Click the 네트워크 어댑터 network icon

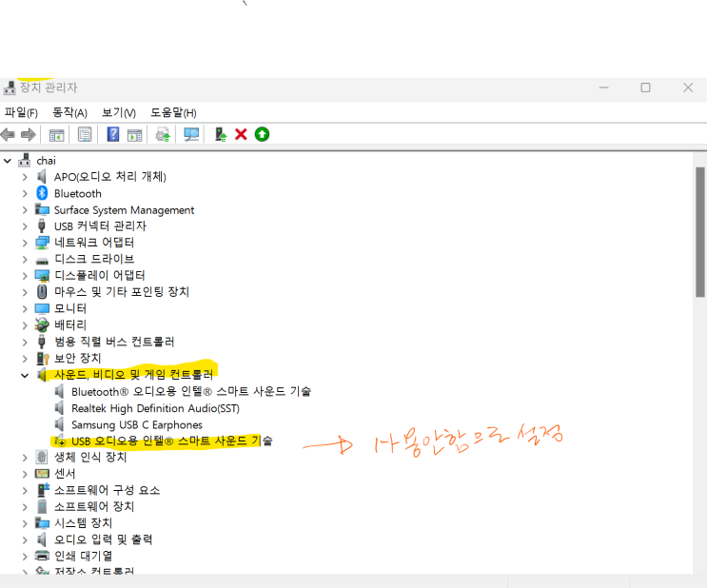coord(42,243)
